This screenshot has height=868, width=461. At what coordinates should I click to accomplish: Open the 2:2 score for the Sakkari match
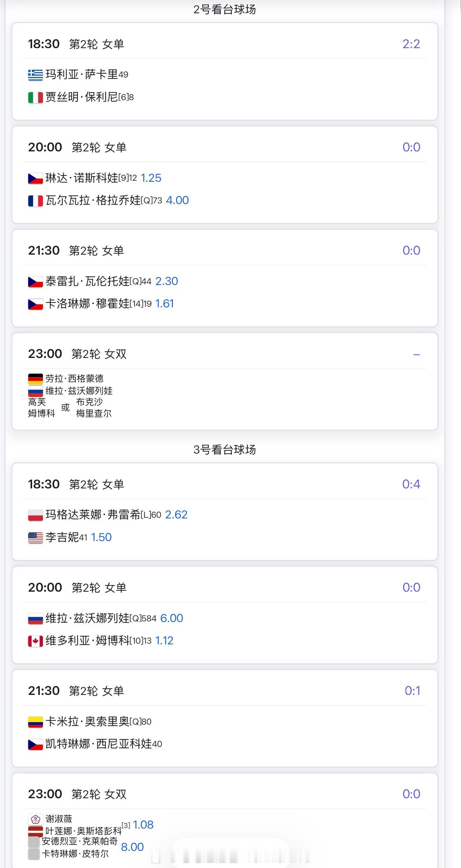(x=411, y=44)
